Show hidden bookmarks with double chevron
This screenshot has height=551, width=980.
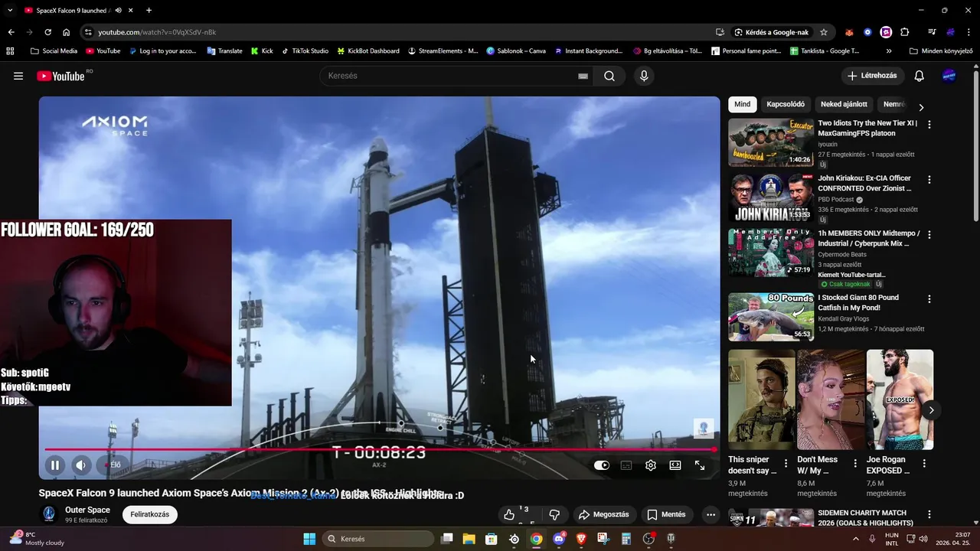point(889,51)
